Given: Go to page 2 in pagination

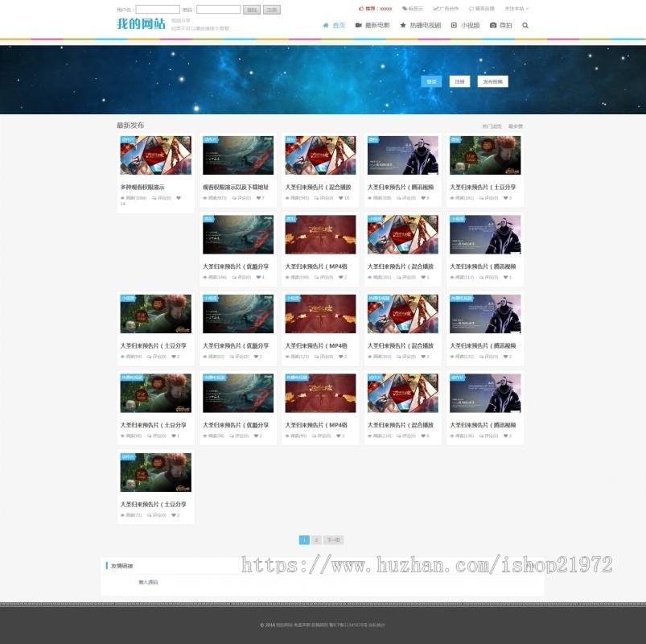Looking at the screenshot, I should 316,539.
